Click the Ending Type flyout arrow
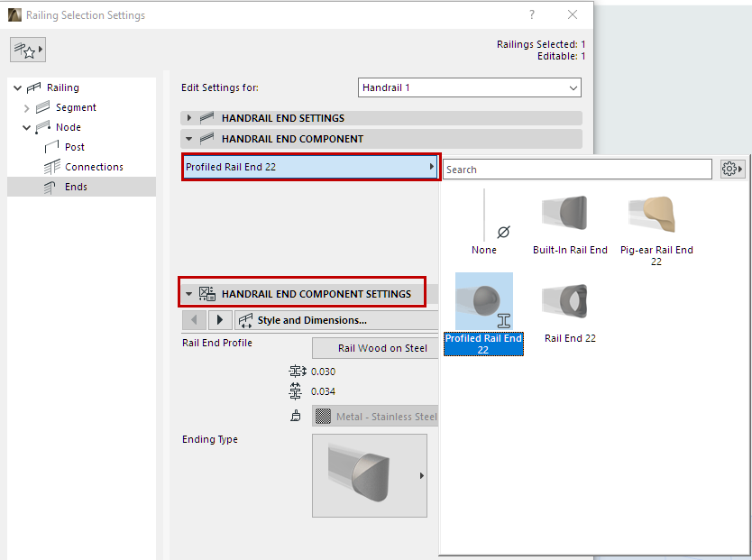 [x=422, y=475]
